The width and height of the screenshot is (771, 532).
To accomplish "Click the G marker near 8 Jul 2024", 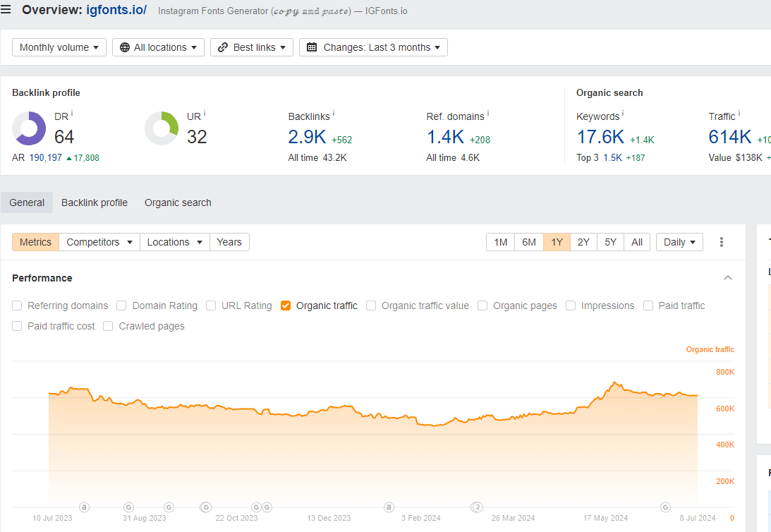I will (665, 507).
